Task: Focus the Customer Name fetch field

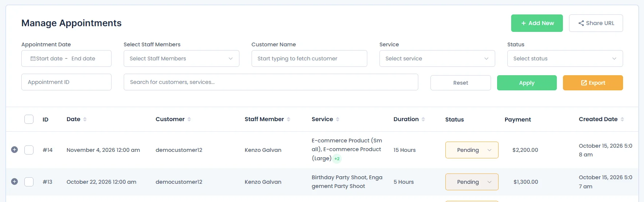Action: tap(309, 58)
